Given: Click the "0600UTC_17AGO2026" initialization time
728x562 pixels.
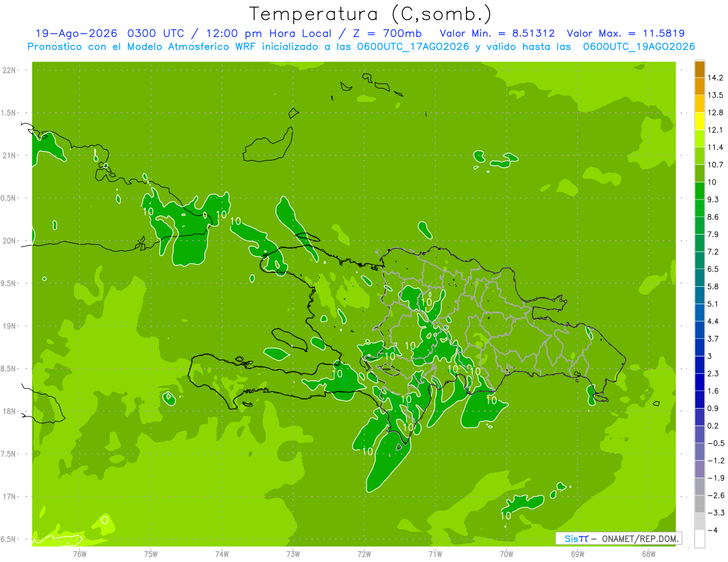Looking at the screenshot, I should (413, 47).
